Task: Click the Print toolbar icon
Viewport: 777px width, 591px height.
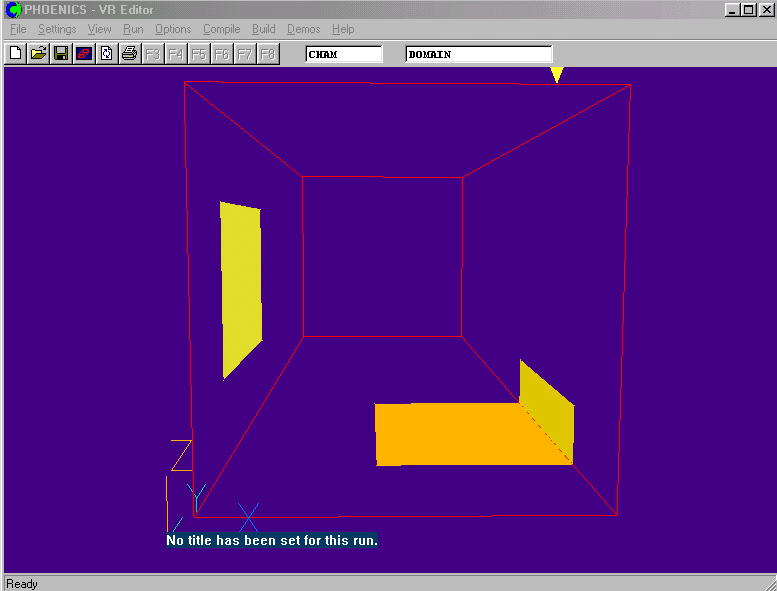Action: coord(129,54)
